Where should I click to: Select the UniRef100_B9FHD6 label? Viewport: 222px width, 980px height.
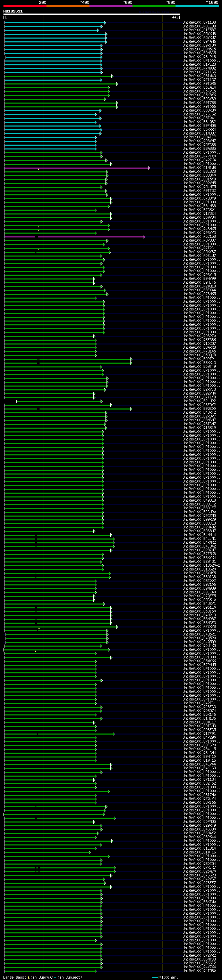tap(199, 125)
